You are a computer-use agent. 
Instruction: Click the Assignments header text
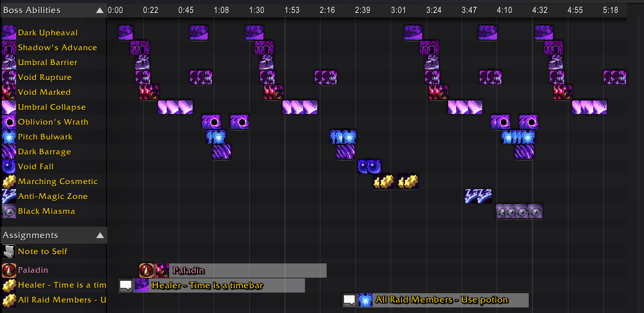pyautogui.click(x=30, y=236)
